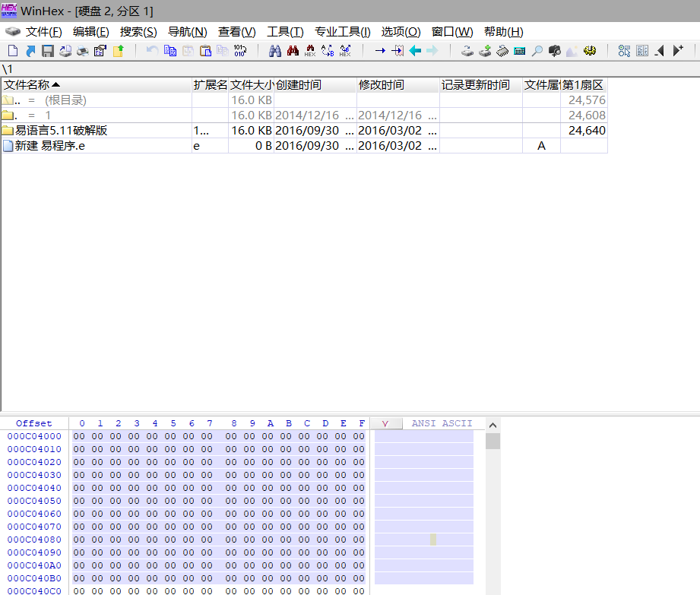
Task: Open the 查看(V) menu
Action: pos(236,32)
